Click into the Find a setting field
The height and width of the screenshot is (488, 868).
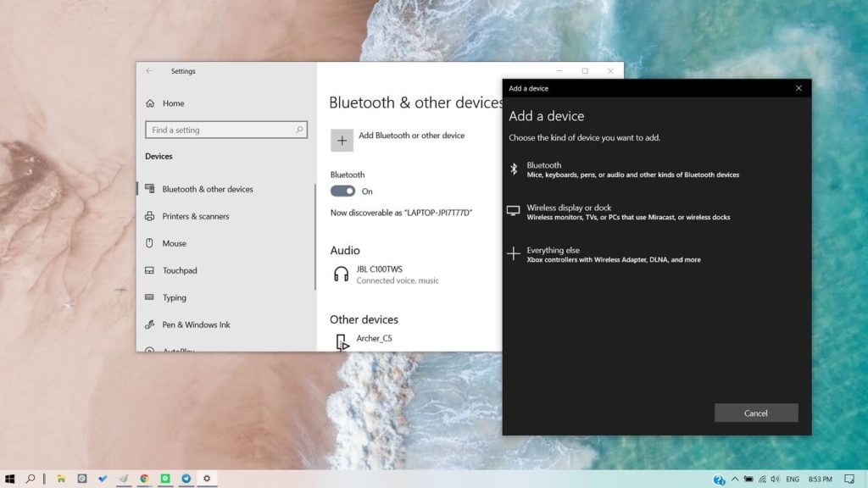(220, 130)
